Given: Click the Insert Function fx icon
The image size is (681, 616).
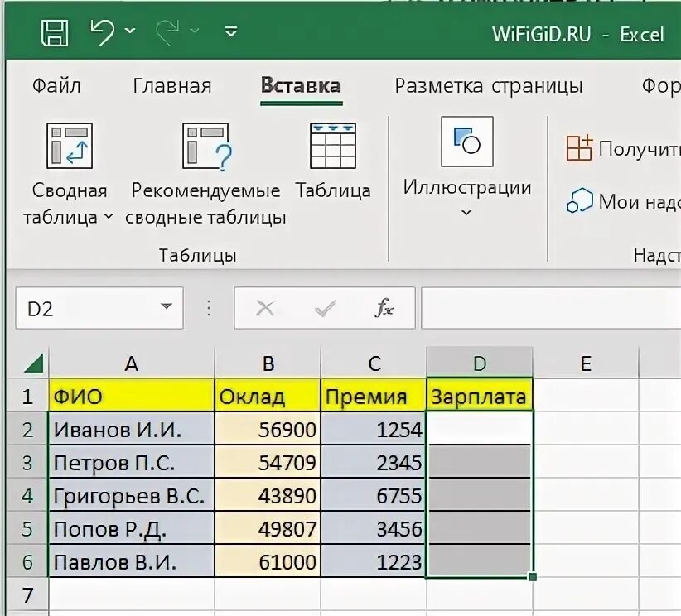Looking at the screenshot, I should 384,308.
